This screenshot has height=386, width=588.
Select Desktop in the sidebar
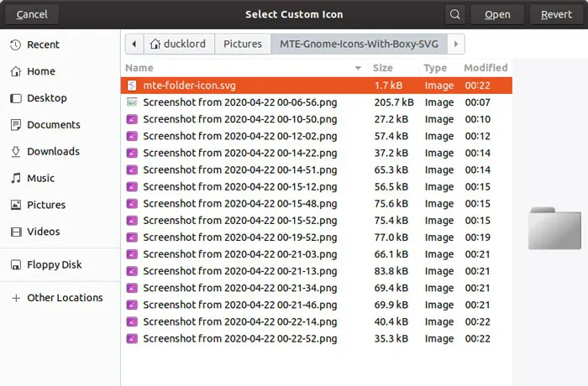tap(39, 98)
